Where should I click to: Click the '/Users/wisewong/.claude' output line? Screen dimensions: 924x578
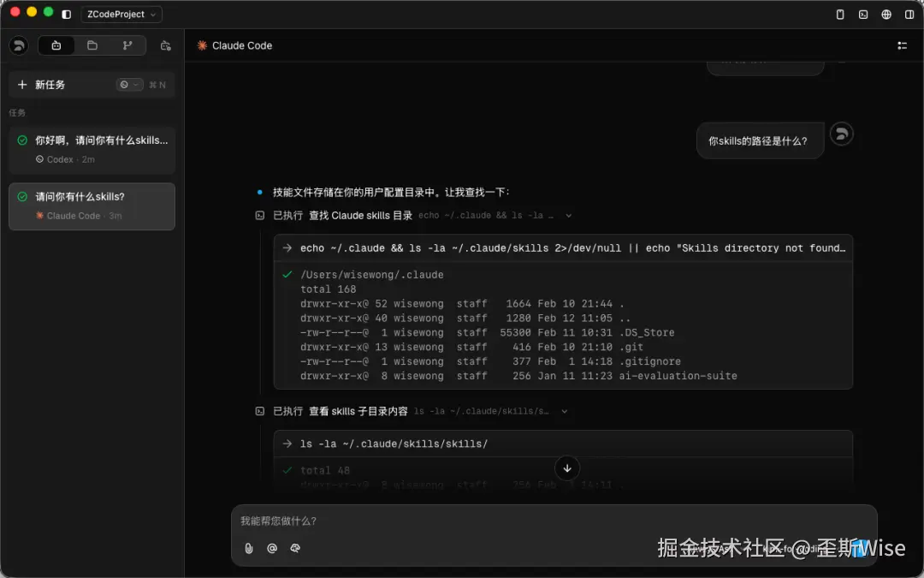point(372,274)
